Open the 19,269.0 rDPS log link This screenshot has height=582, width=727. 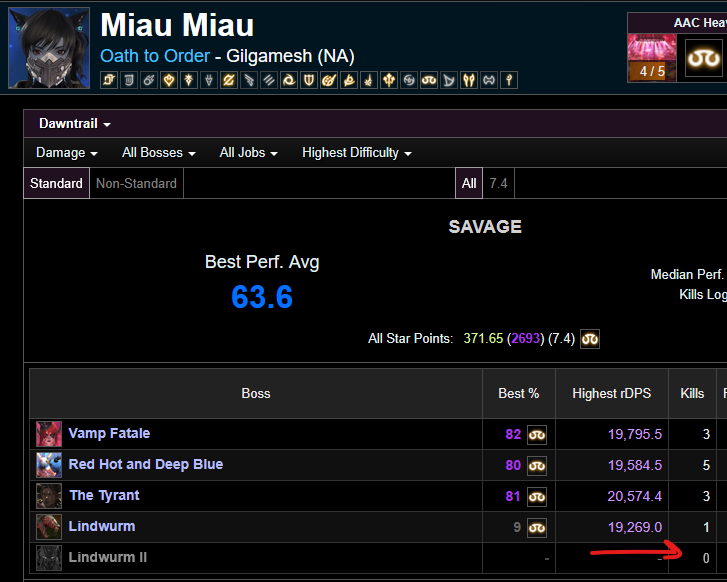(635, 527)
